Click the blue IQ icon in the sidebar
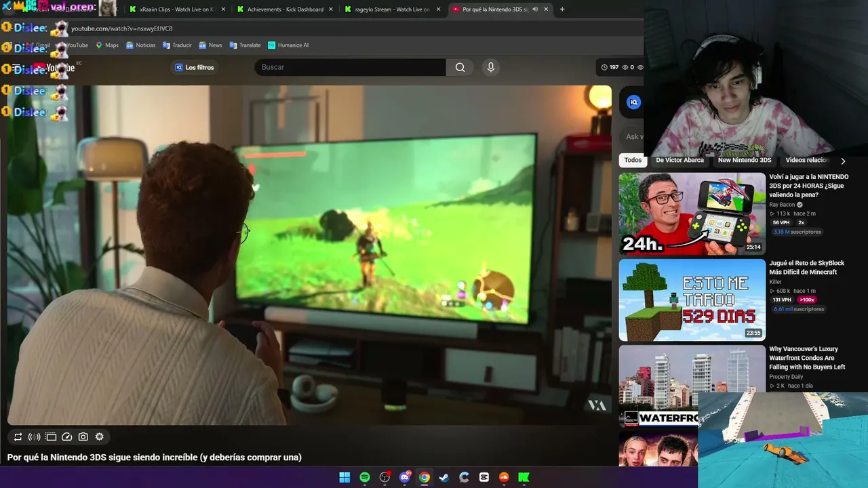 pyautogui.click(x=633, y=102)
